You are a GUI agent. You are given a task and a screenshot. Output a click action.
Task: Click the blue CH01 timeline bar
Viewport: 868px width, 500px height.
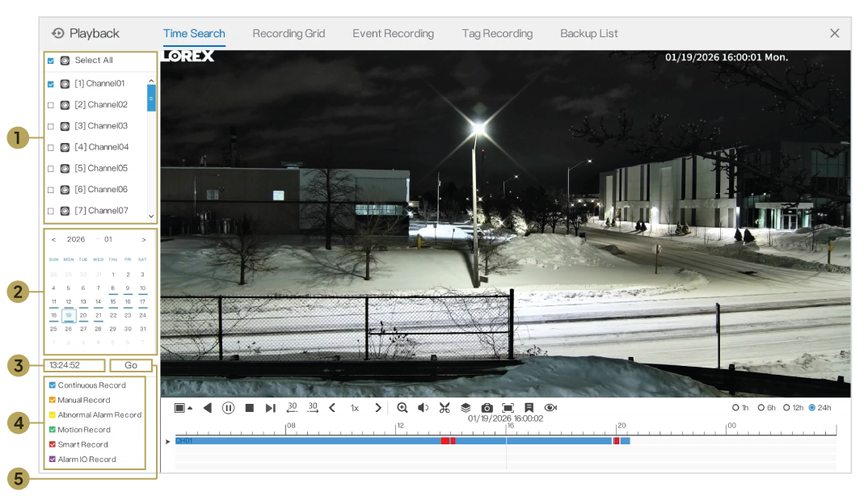(402, 441)
